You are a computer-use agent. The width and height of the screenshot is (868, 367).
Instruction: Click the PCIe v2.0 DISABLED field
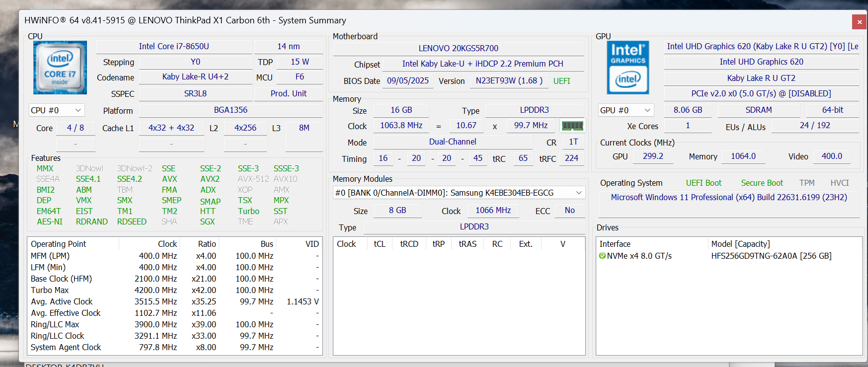tap(762, 94)
